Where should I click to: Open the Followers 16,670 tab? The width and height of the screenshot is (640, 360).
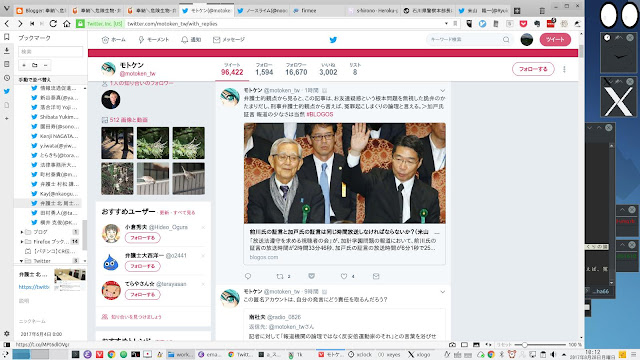coord(296,69)
